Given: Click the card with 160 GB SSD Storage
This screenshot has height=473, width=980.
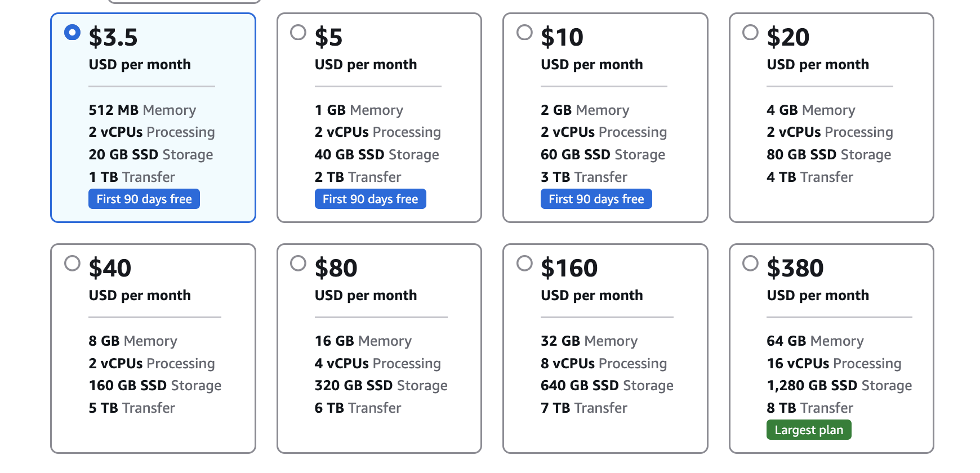Looking at the screenshot, I should tap(153, 349).
